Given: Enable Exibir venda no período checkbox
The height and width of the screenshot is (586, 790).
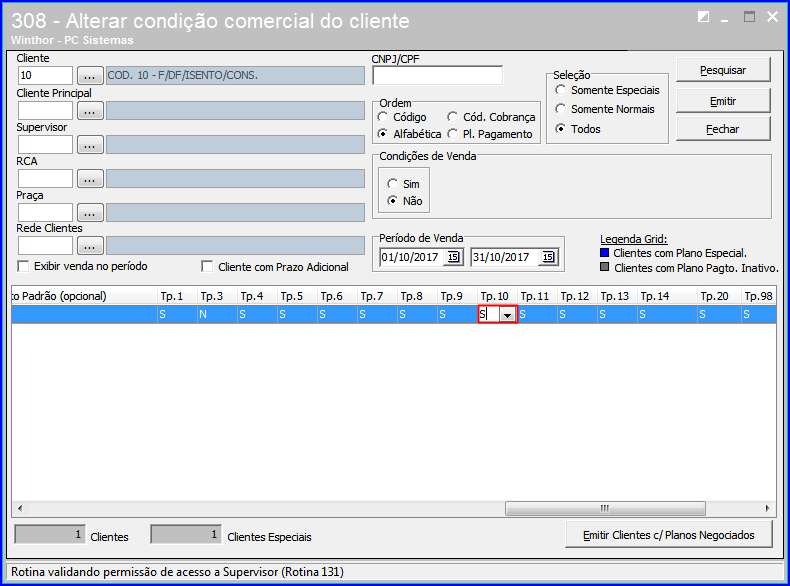Looking at the screenshot, I should point(23,266).
